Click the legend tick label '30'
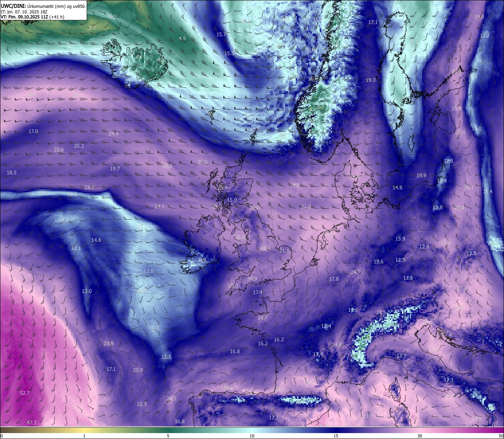 coord(420,436)
